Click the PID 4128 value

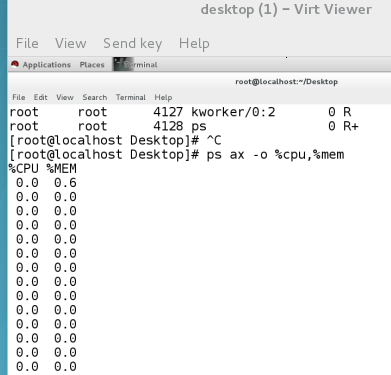click(168, 126)
